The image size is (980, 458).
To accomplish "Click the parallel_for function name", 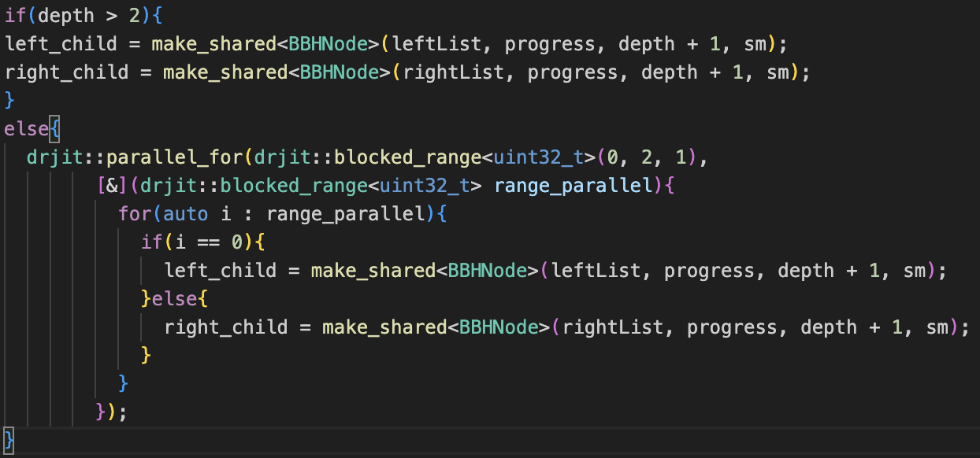I will (175, 157).
